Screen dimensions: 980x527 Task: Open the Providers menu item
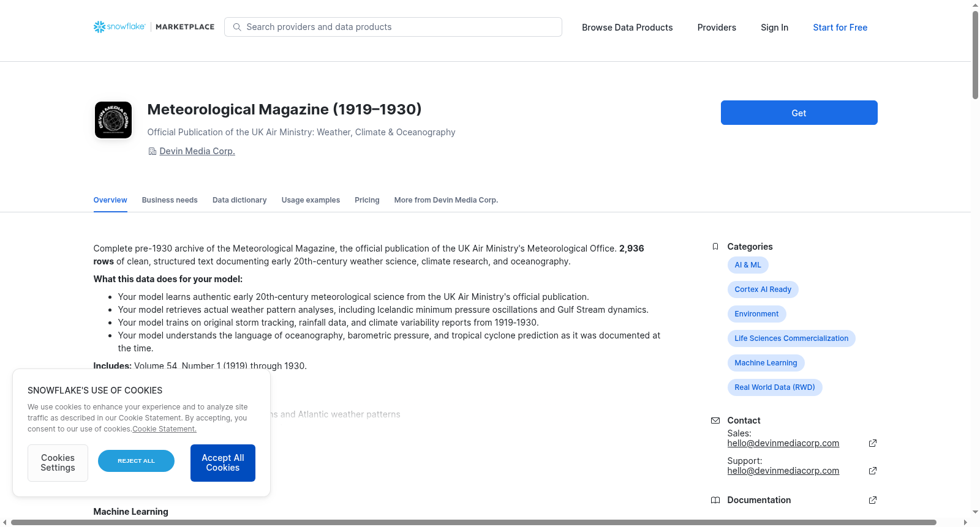tap(717, 28)
